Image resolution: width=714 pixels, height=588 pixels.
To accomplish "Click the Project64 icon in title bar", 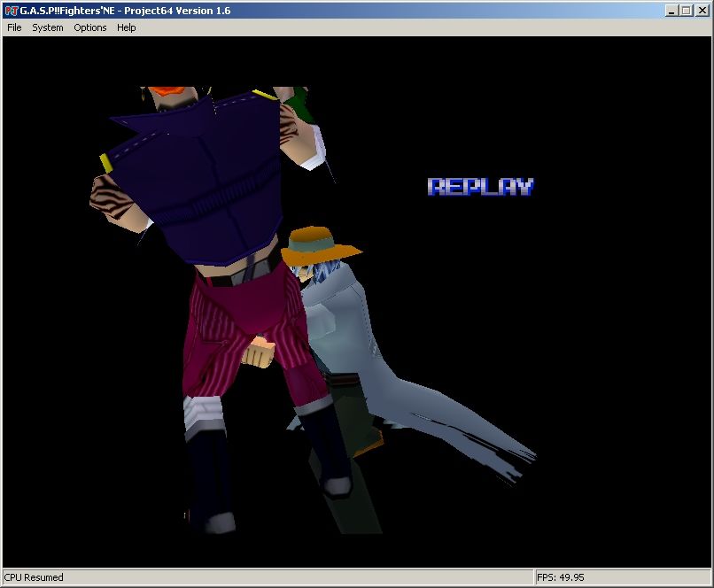I will [11, 11].
